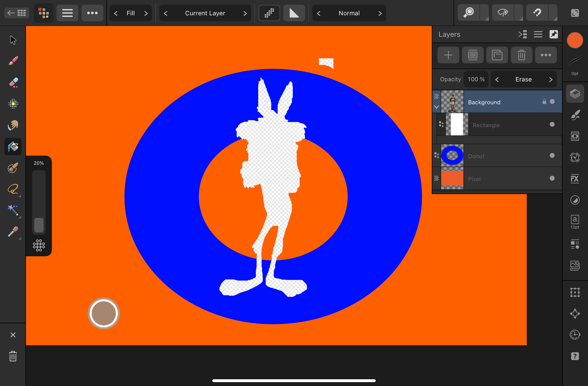
Task: Switch Erase layer blend mode to previous
Action: coord(497,79)
